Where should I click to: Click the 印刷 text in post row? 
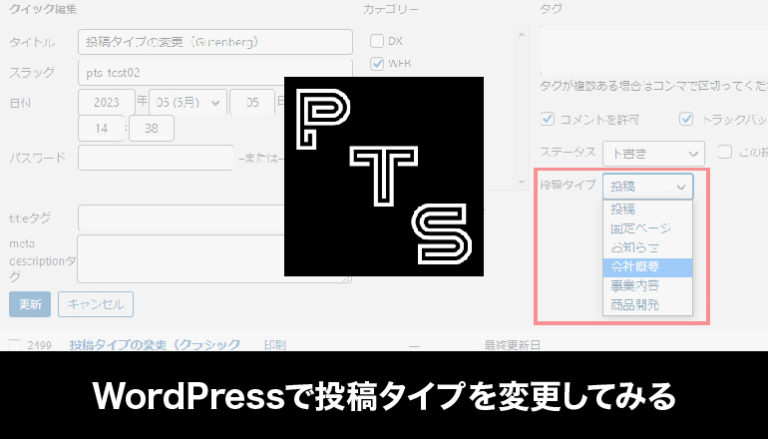coord(275,345)
